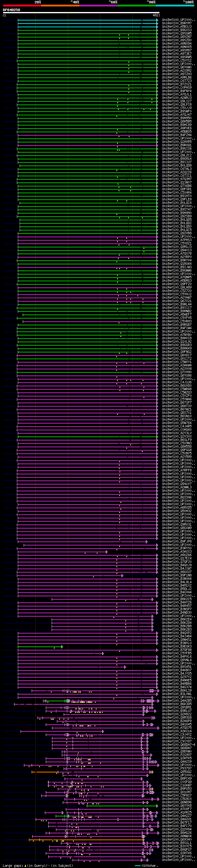Image resolution: width=197 pixels, height=868 pixels.
Task: Click the UniRef100_C6T723 label
Action: [177, 81]
